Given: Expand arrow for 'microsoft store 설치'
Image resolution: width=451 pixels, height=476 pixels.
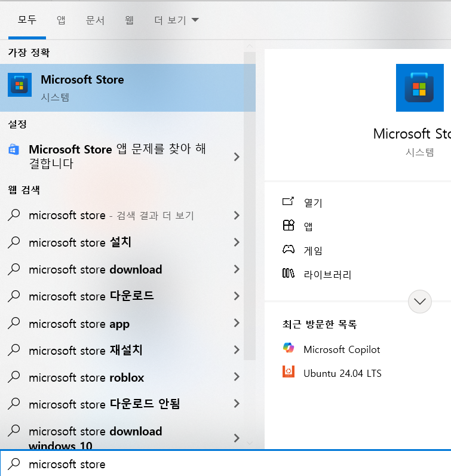Looking at the screenshot, I should tap(237, 242).
